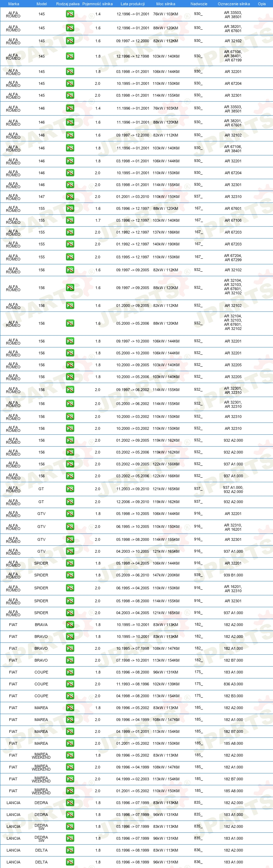Select the power cell '137kW / 186KM'
This screenshot has width=273, height=868.
[166, 232]
